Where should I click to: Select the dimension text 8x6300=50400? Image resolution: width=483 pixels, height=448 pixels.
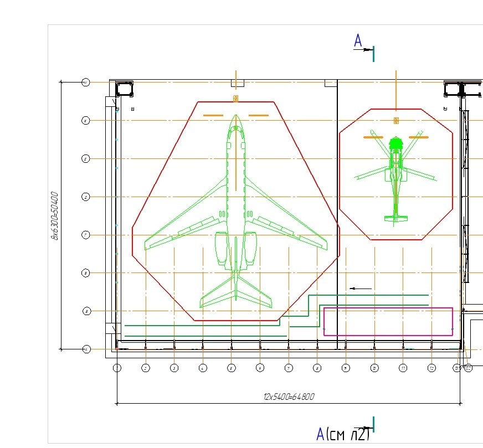[x=54, y=215]
